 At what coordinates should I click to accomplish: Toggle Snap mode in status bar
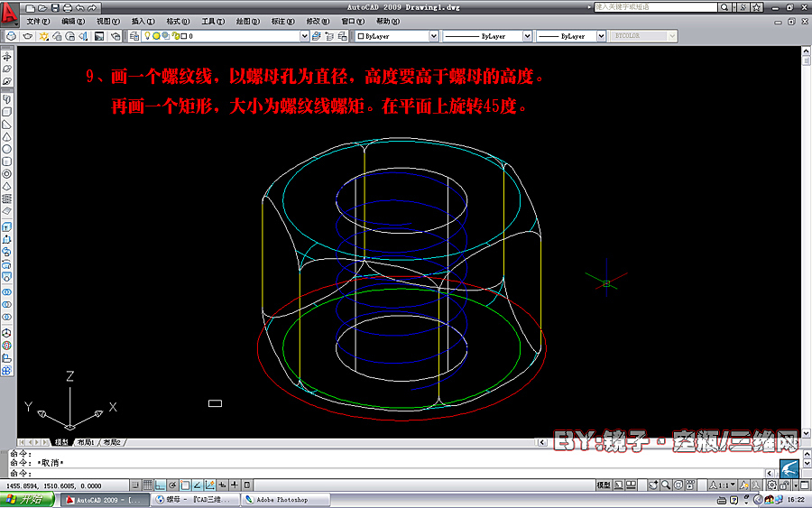pos(135,485)
